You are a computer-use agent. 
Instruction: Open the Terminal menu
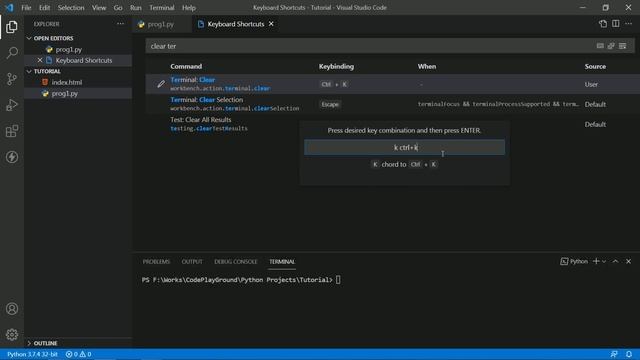162,7
